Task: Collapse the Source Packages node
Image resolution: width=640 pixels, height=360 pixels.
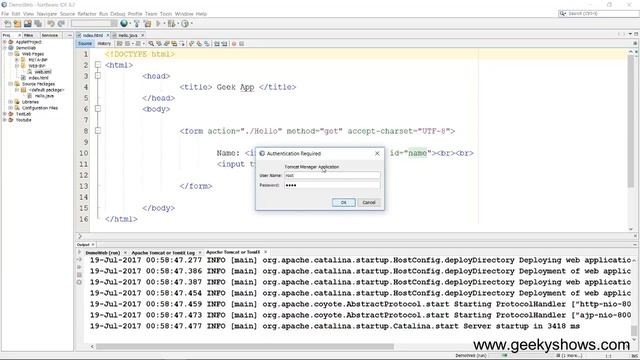Action: coord(11,84)
